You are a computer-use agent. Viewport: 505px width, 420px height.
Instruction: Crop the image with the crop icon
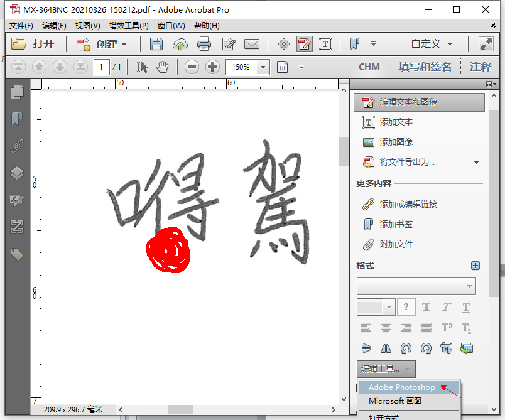[447, 348]
